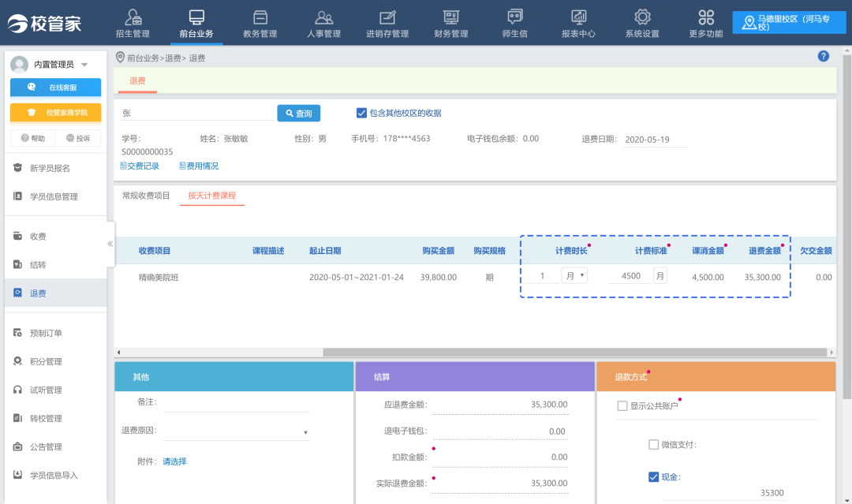Open the 退费原因 dropdown
This screenshot has height=504, width=852.
pos(237,431)
